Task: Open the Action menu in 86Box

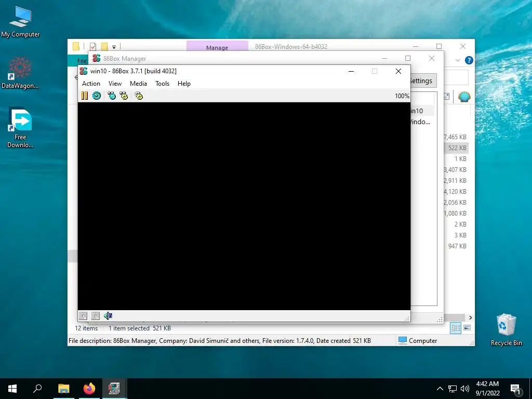Action: pos(91,84)
